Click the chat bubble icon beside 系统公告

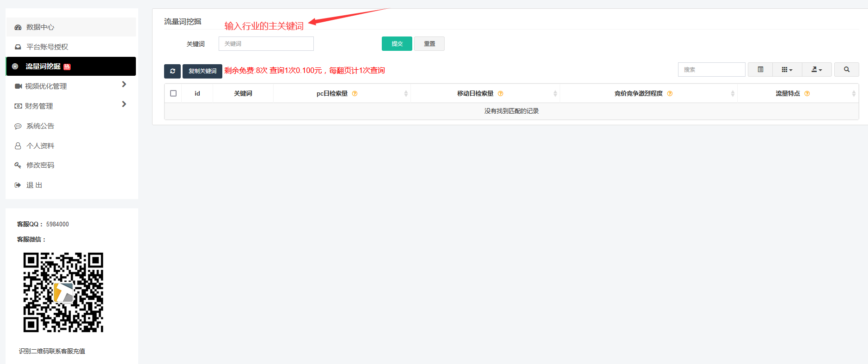click(18, 126)
